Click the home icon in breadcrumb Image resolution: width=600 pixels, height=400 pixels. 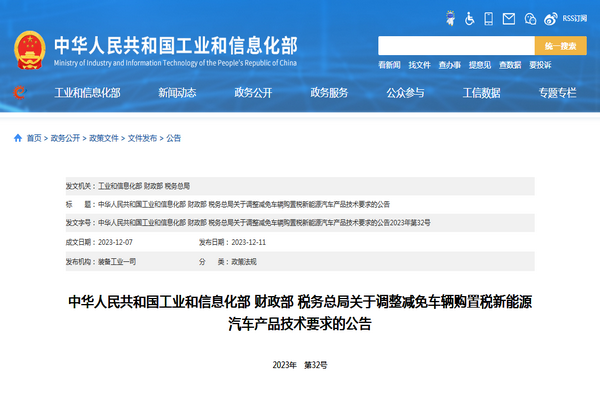[19, 138]
